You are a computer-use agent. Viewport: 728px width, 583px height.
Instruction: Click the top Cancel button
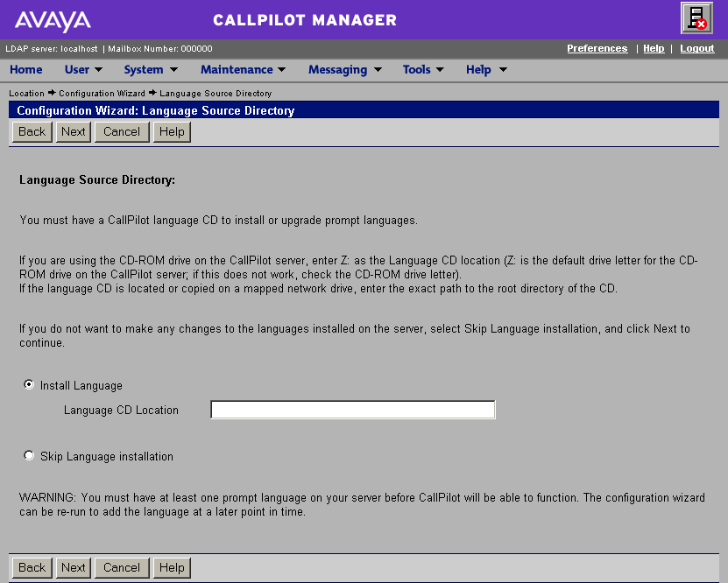click(x=122, y=131)
